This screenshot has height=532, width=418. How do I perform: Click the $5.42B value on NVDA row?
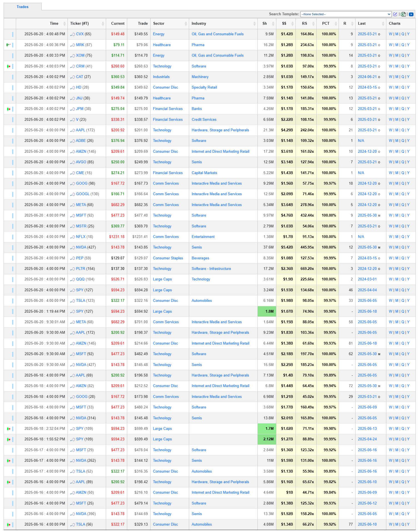tap(287, 247)
